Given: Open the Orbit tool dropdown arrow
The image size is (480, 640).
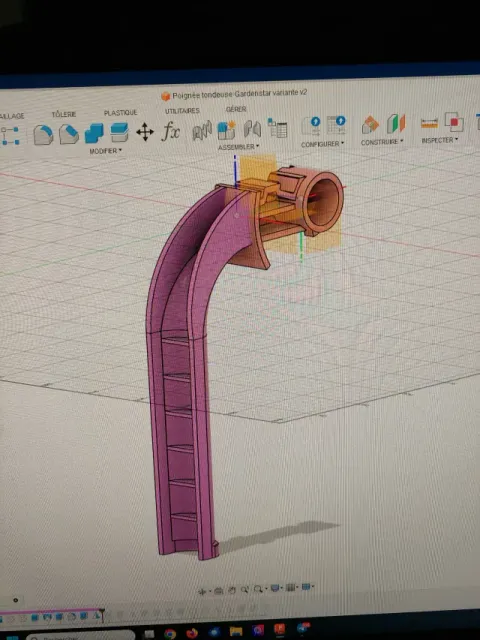Looking at the screenshot, I should point(210,591).
